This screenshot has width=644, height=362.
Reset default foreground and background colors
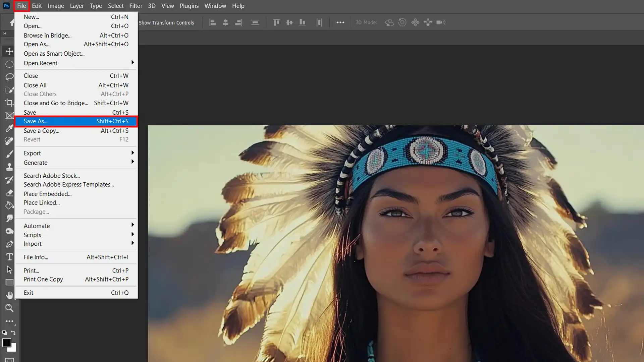tap(5, 333)
